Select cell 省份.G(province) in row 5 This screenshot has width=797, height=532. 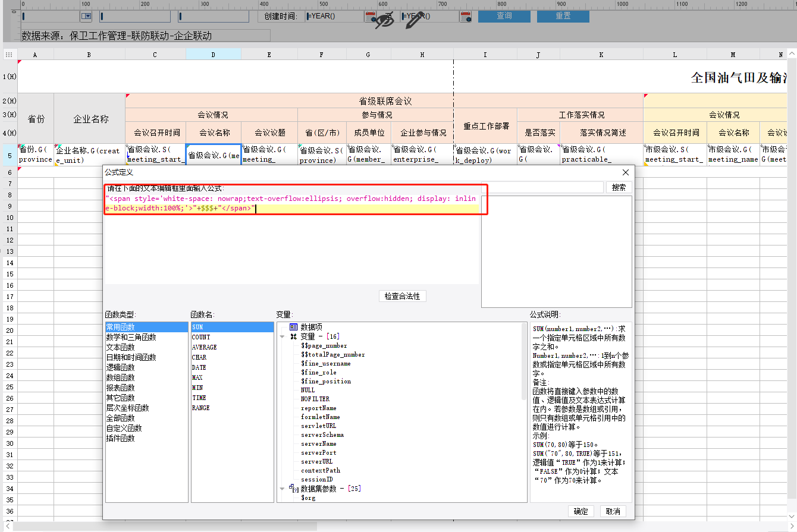(36, 155)
